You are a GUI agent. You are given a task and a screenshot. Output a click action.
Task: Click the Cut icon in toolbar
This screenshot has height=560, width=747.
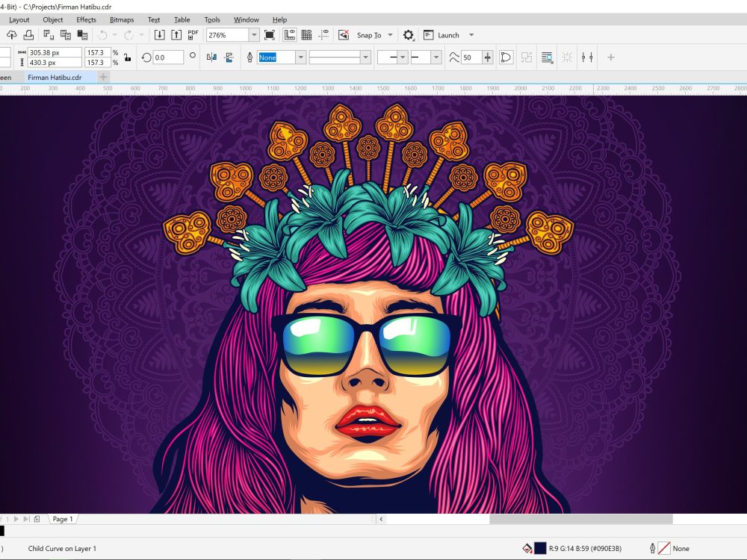(x=48, y=35)
